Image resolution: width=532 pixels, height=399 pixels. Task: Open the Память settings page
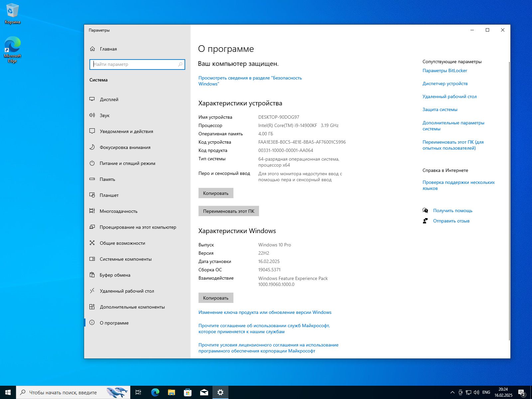coord(107,179)
